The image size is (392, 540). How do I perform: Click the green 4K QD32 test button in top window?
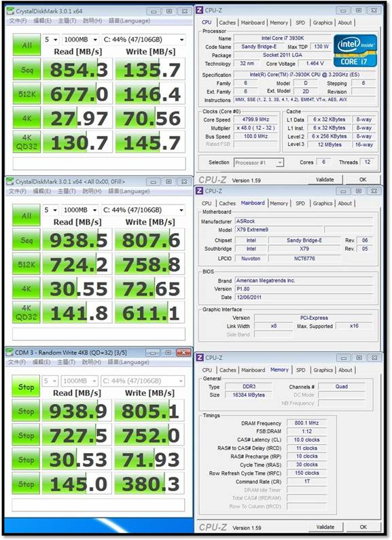point(26,142)
